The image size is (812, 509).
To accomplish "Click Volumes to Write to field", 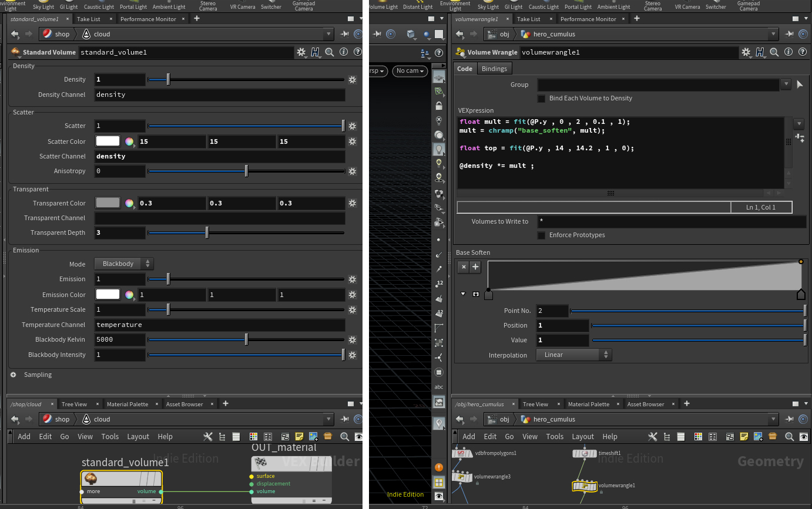I will (672, 221).
